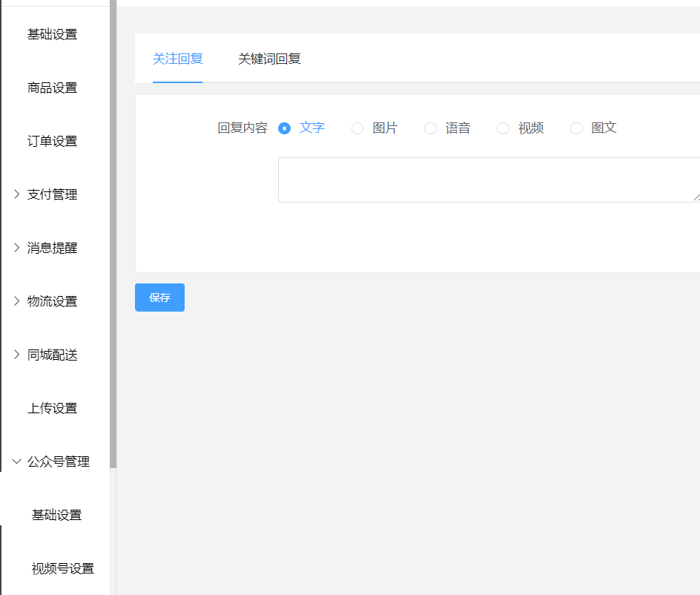Save settings with the 保存 button
This screenshot has height=595, width=700.
pos(160,297)
